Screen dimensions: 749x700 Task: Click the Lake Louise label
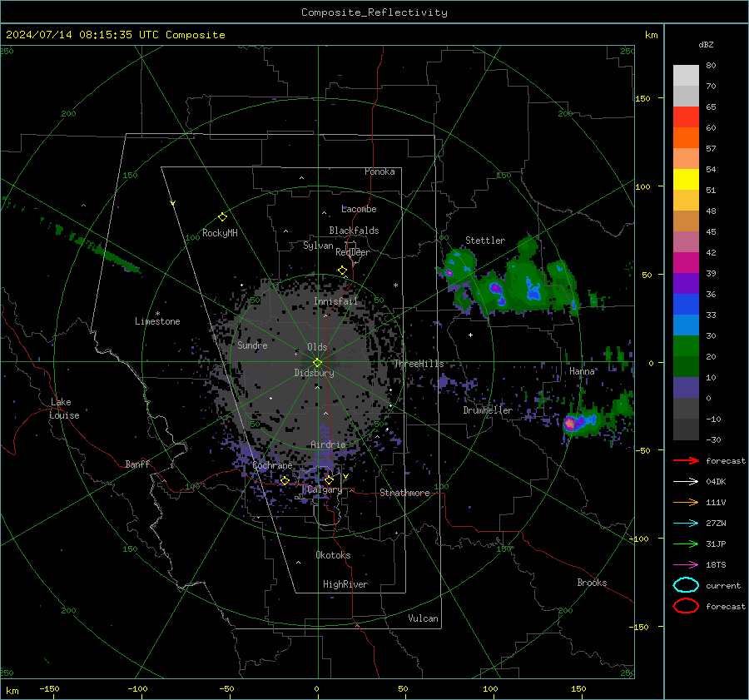pos(64,409)
